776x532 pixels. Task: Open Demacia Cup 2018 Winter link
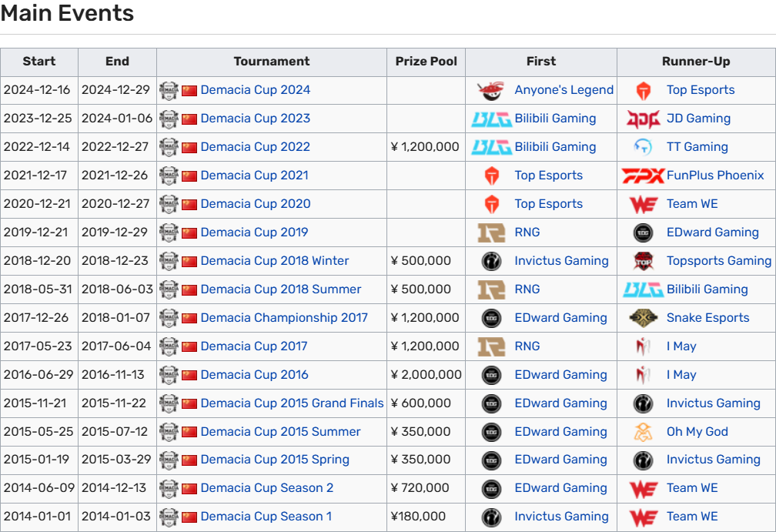[x=274, y=261]
